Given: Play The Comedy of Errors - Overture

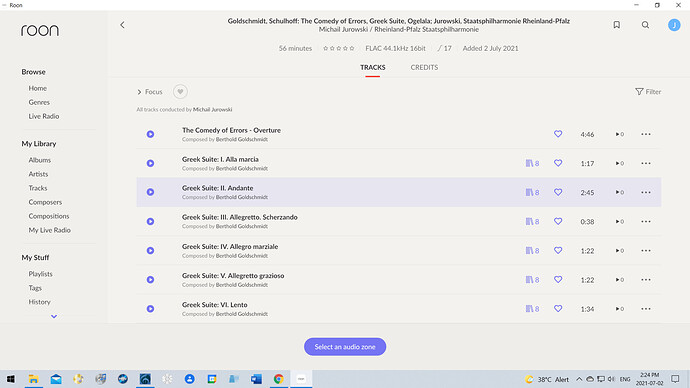Looking at the screenshot, I should [x=150, y=134].
